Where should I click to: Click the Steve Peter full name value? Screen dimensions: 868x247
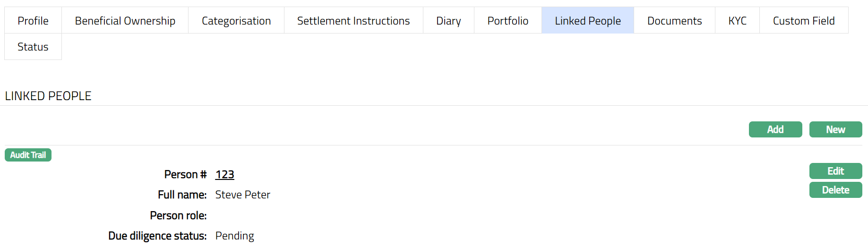coord(242,195)
